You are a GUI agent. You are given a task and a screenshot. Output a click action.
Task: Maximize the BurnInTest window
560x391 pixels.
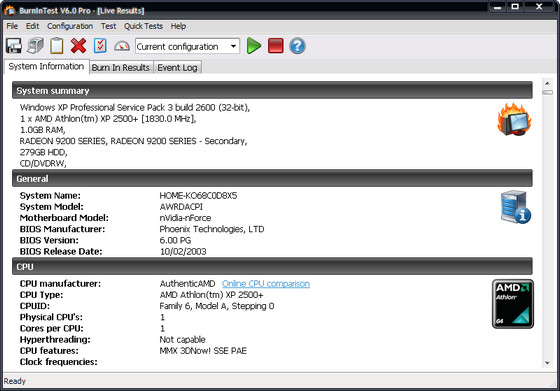pyautogui.click(x=515, y=7)
